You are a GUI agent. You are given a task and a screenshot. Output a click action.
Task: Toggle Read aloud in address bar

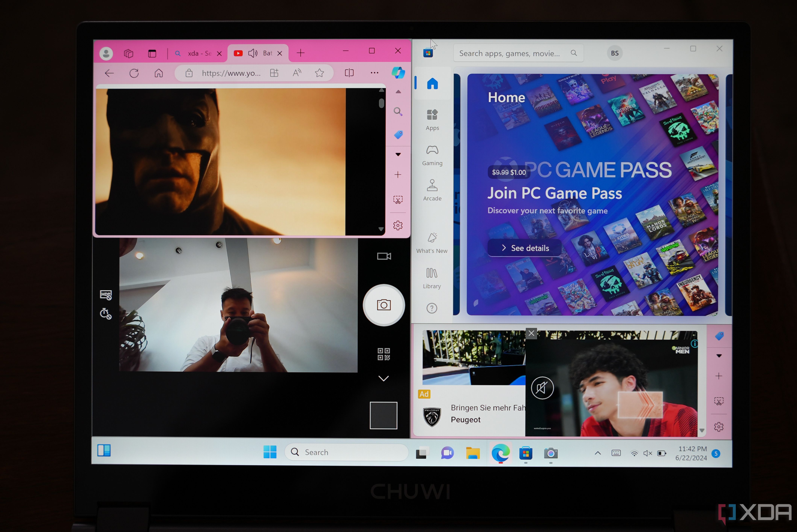(x=297, y=72)
